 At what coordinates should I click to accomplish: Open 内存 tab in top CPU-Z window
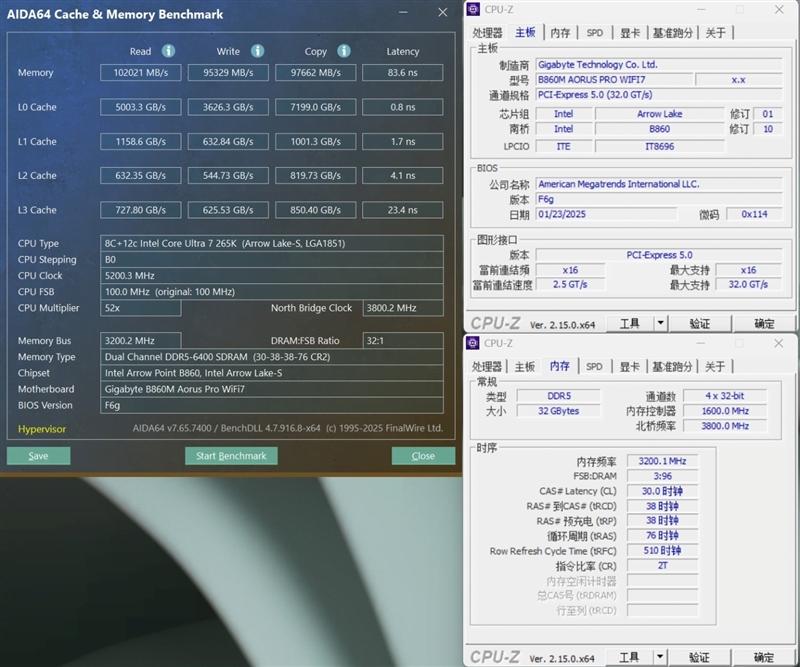click(560, 33)
